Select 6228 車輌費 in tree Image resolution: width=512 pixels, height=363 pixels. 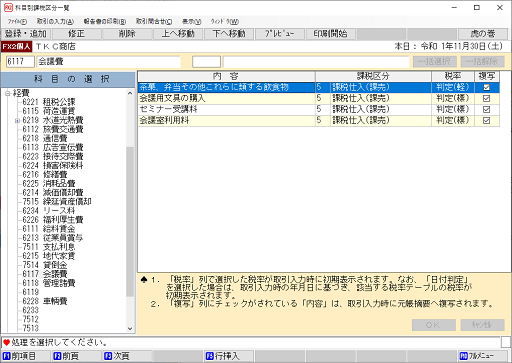[x=45, y=301]
